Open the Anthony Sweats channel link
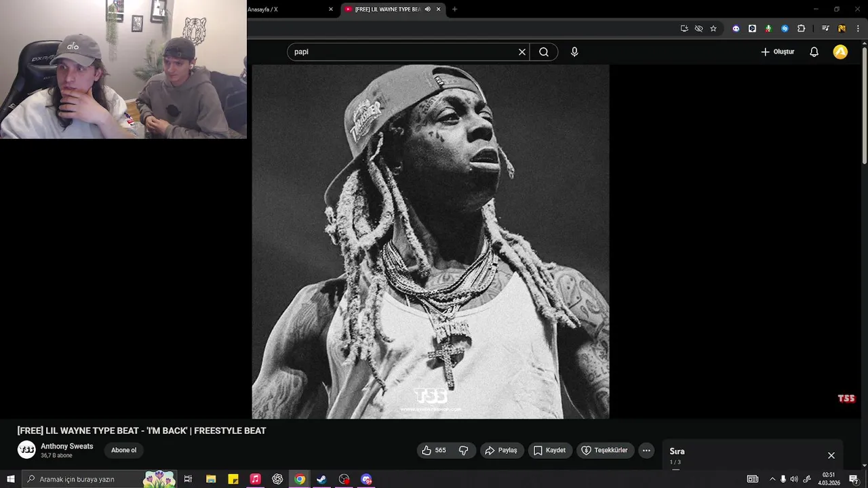Screen dimensions: 868x488 [66, 447]
